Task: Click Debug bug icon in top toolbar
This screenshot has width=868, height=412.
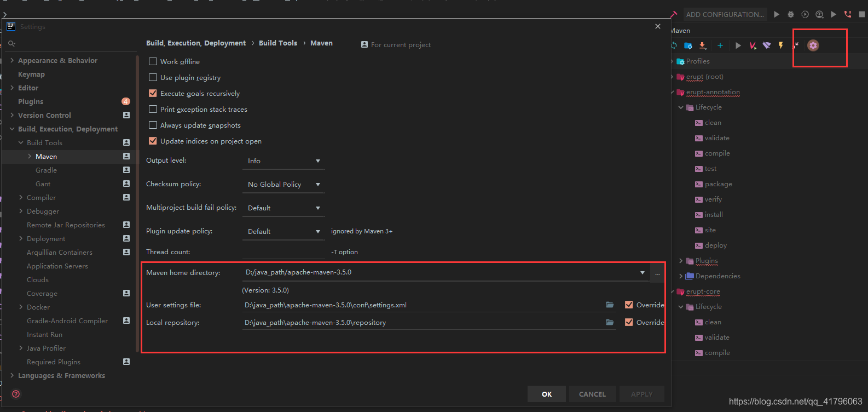Action: point(791,14)
